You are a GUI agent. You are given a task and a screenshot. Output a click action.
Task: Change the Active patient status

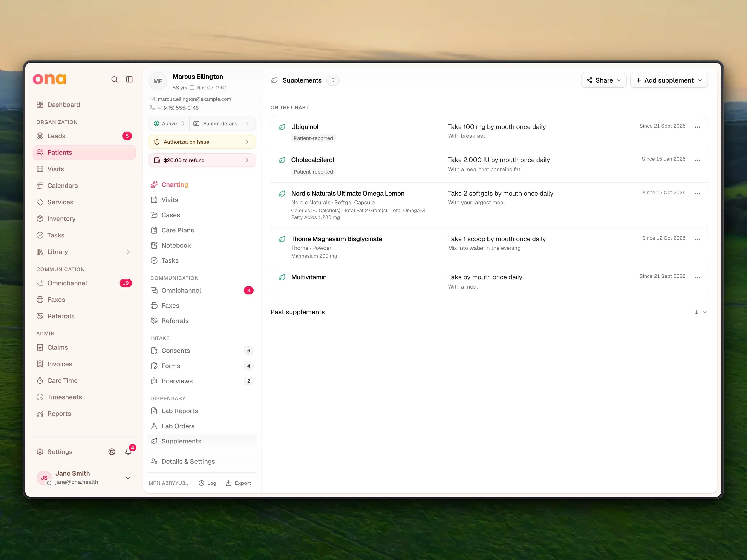[169, 123]
